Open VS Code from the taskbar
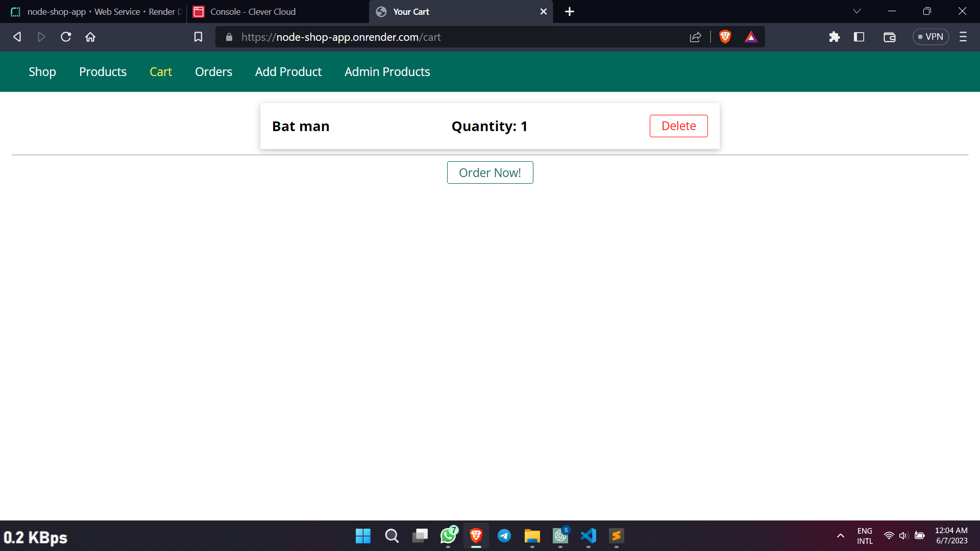Screen dimensions: 980x551 (589, 536)
